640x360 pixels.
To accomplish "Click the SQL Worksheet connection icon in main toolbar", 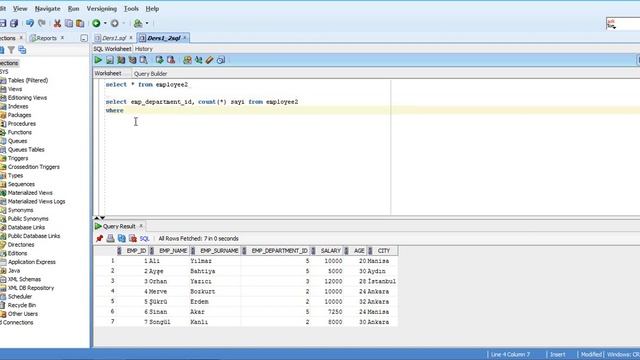I will point(138,23).
